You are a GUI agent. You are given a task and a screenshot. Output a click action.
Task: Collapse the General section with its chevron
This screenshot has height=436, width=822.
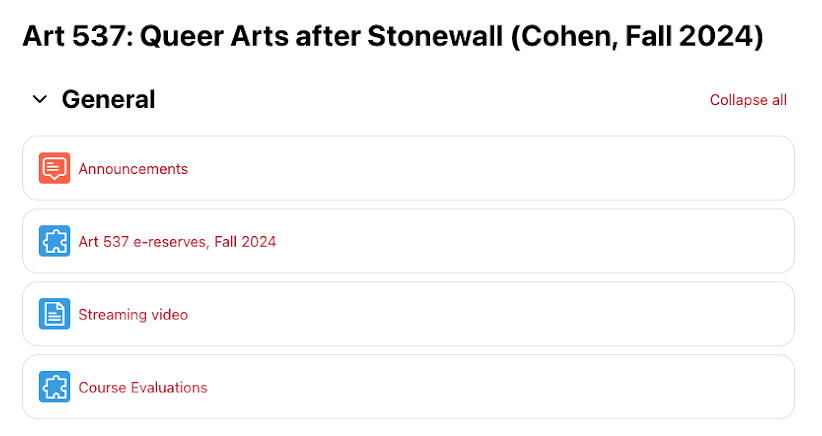[39, 99]
